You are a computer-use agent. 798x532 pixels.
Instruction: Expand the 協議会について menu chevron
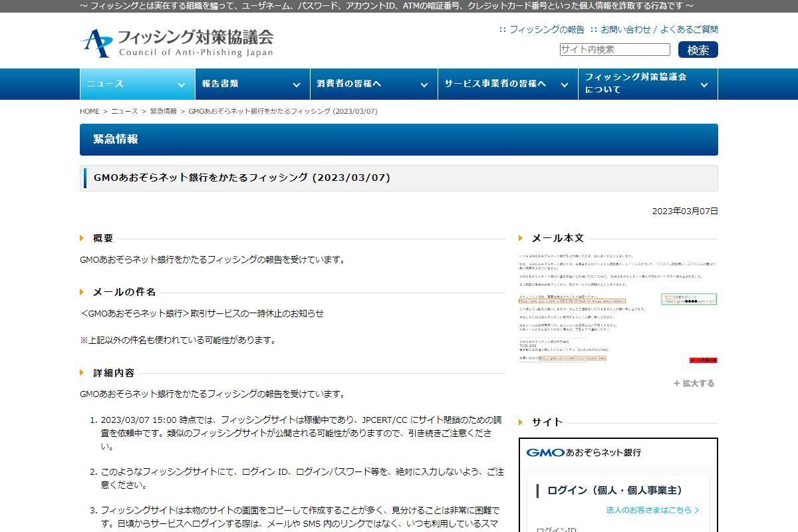tap(704, 84)
